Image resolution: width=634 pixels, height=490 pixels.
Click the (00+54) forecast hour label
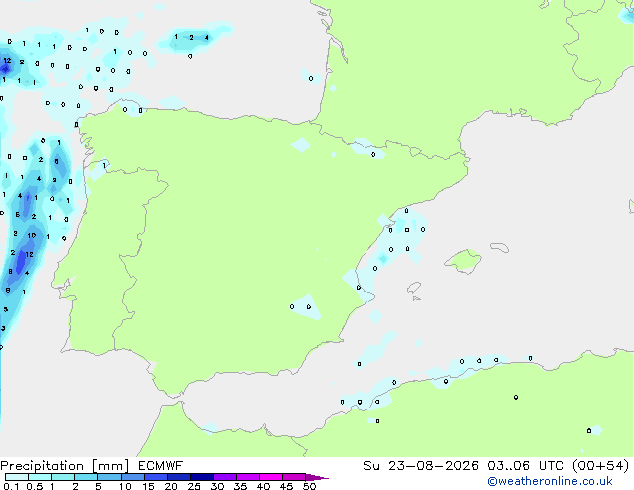pos(601,466)
